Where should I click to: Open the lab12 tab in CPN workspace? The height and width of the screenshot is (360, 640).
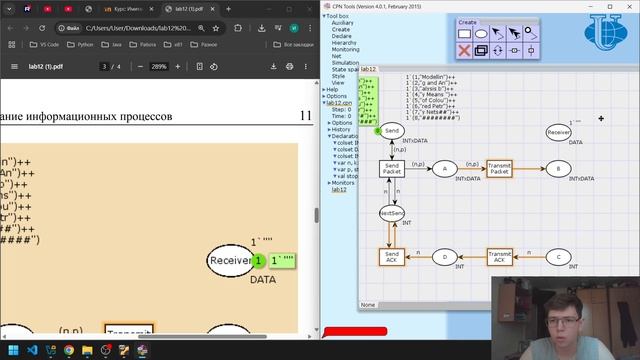(369, 69)
